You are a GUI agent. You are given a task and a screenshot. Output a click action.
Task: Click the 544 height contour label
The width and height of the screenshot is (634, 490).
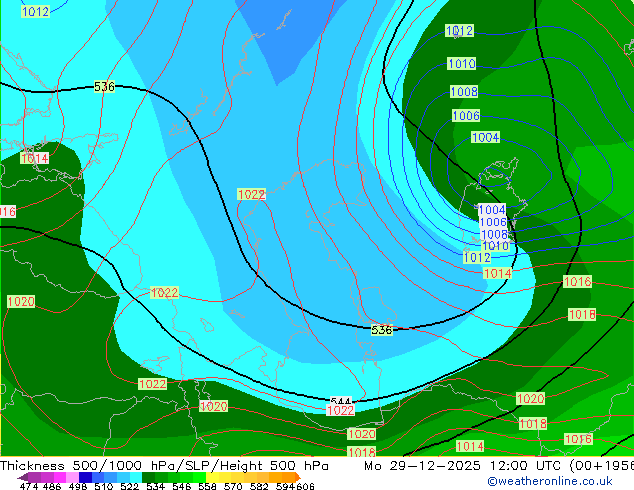[340, 401]
